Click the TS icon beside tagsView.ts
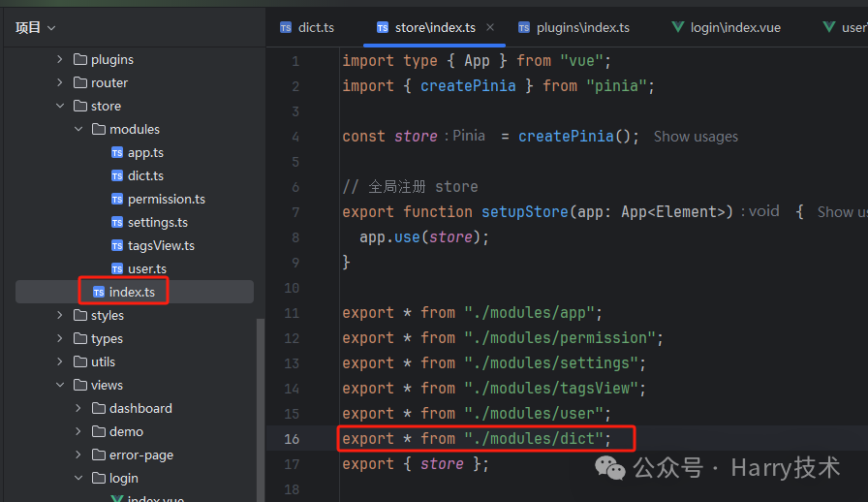868x502 pixels. click(117, 245)
